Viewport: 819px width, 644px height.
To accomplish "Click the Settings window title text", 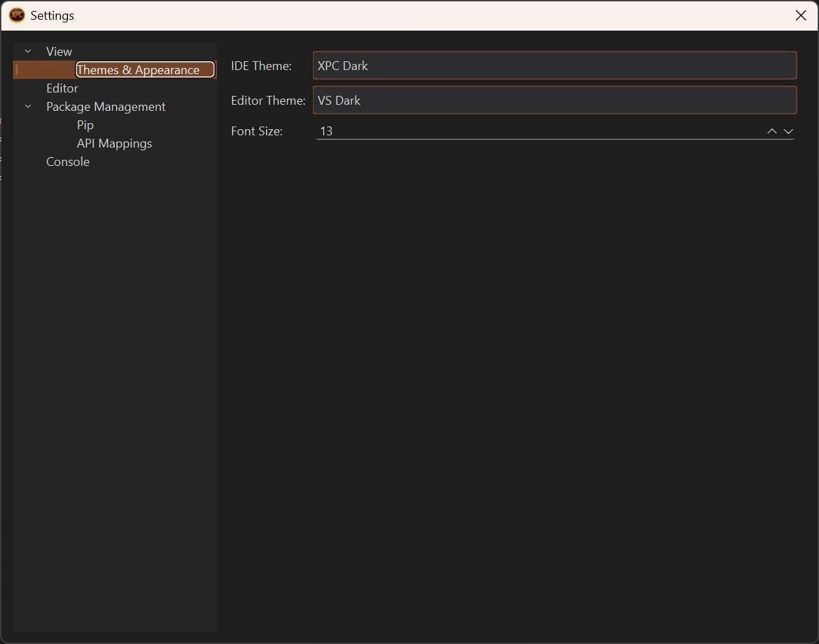I will (52, 16).
